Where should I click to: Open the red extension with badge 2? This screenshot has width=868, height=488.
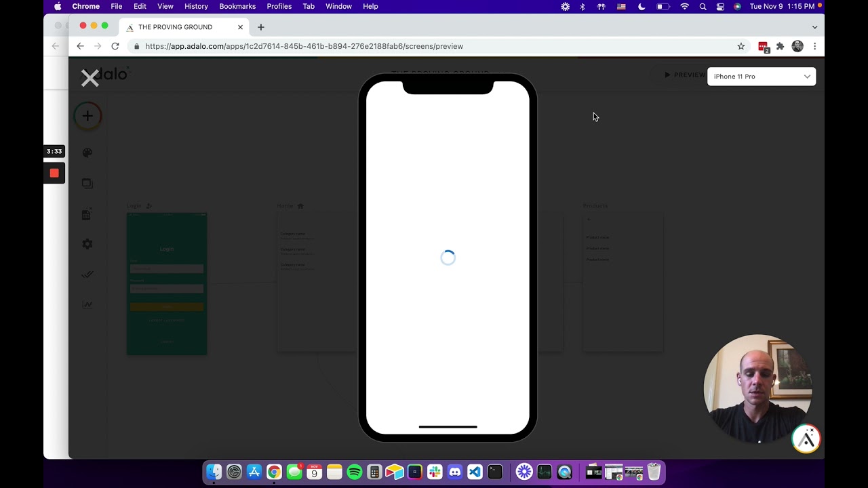[764, 47]
